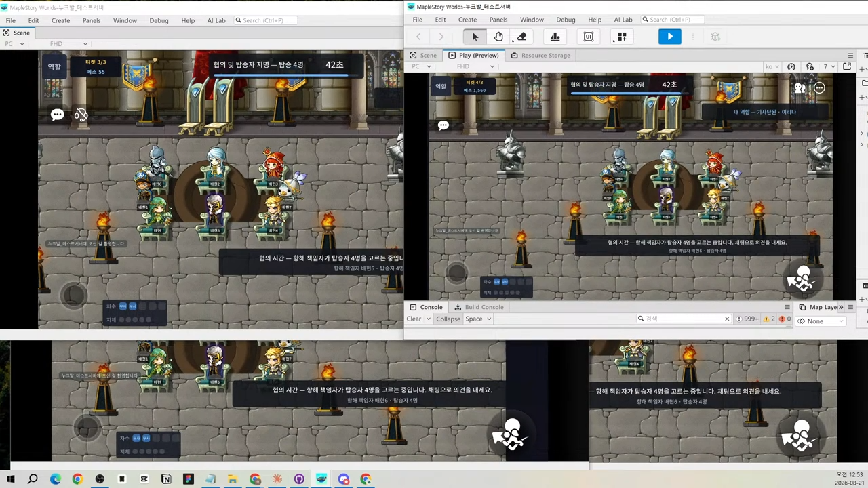Launch Notion from the taskbar
The height and width of the screenshot is (488, 868).
pyautogui.click(x=166, y=479)
